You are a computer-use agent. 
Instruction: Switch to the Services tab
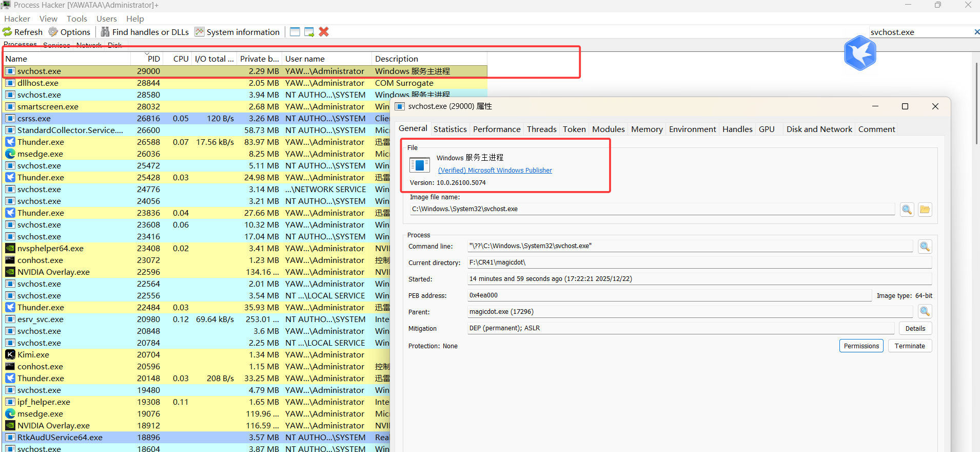pyautogui.click(x=56, y=45)
